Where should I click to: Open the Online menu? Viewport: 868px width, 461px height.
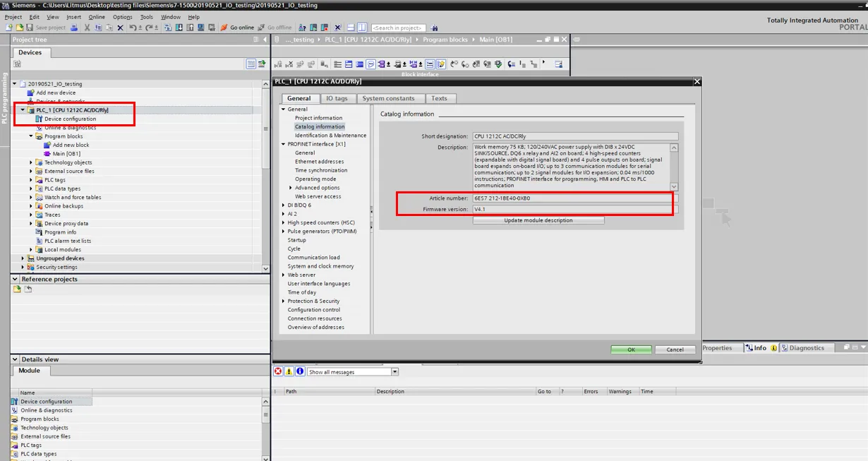(x=97, y=17)
